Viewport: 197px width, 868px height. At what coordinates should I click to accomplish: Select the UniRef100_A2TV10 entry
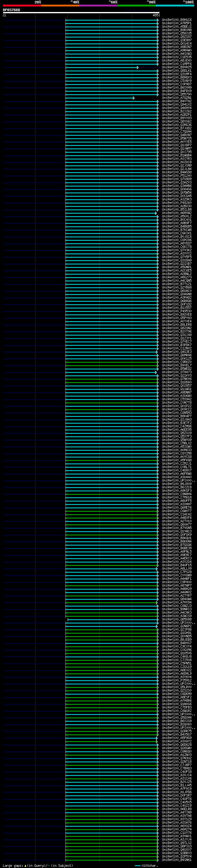click(x=176, y=521)
